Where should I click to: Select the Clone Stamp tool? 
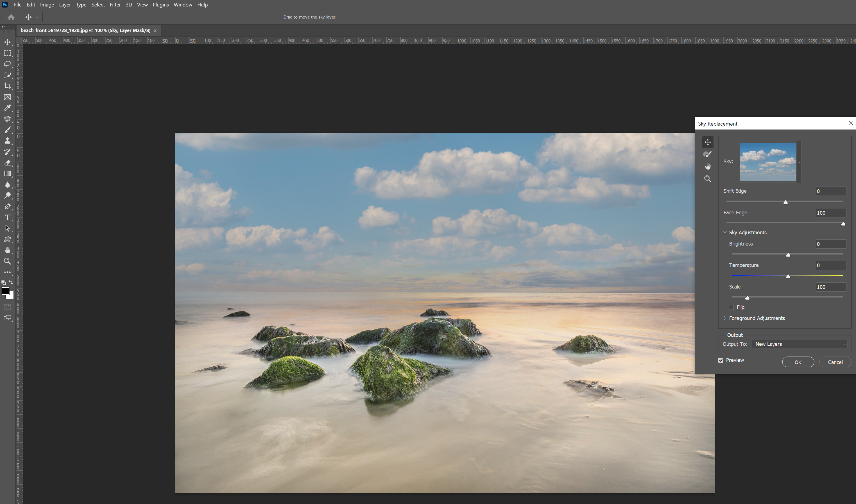(8, 140)
